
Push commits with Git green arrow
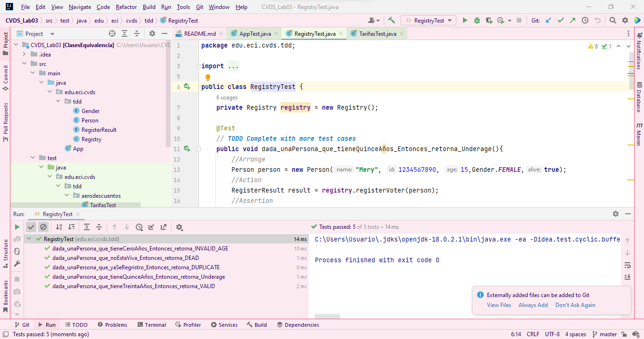[x=573, y=21]
